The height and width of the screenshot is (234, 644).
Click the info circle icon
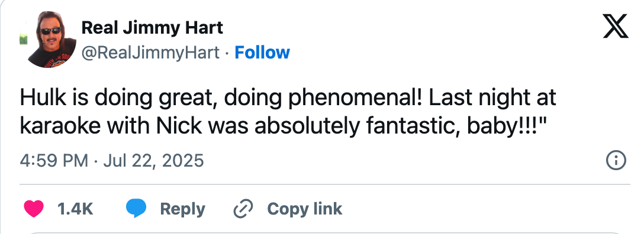coord(616,160)
